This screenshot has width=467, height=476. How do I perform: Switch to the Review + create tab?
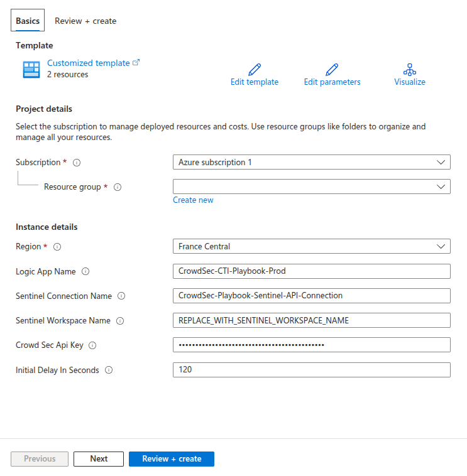(85, 21)
